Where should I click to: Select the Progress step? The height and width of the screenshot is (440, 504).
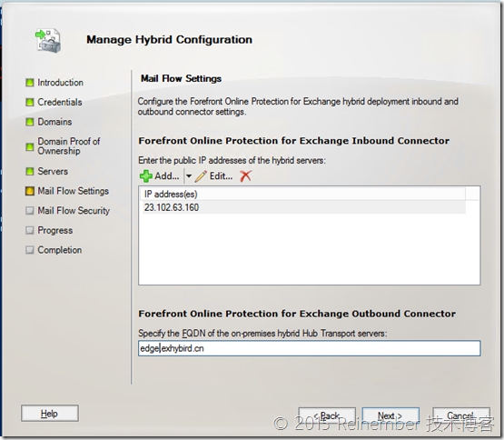tap(55, 231)
